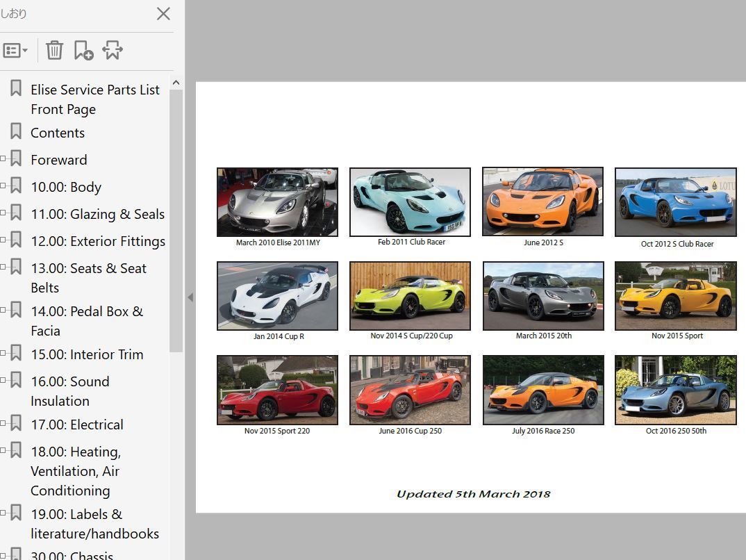Screen dimensions: 746x560
Task: Click the Nov 2014 S Cup/220 Cup photo
Action: point(410,295)
